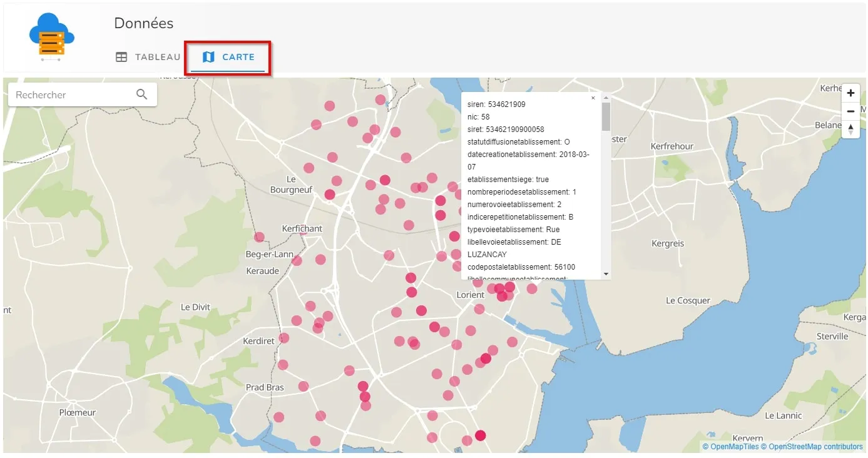Reset map bearing with compass button
The height and width of the screenshot is (458, 868).
(850, 130)
